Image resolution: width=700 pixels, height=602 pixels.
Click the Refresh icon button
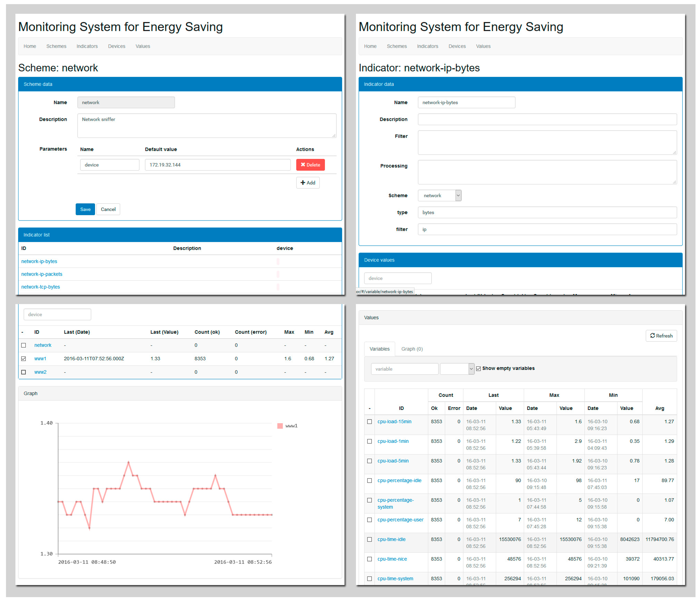coord(661,336)
